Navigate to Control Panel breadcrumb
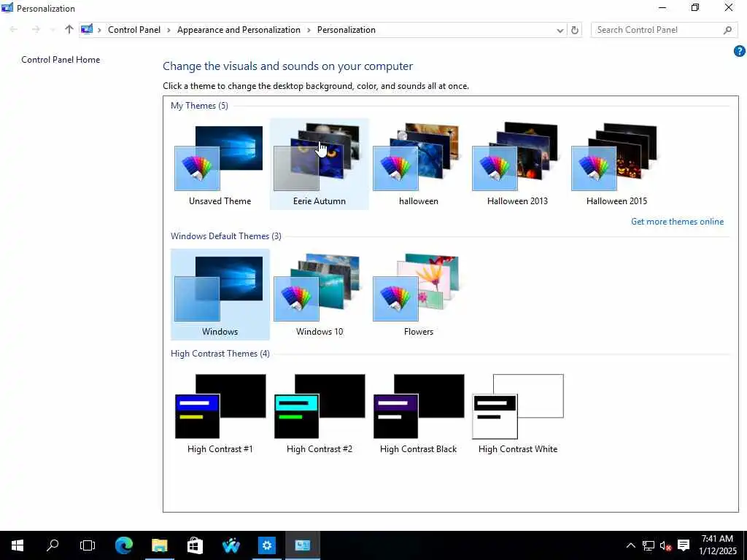 pyautogui.click(x=134, y=30)
